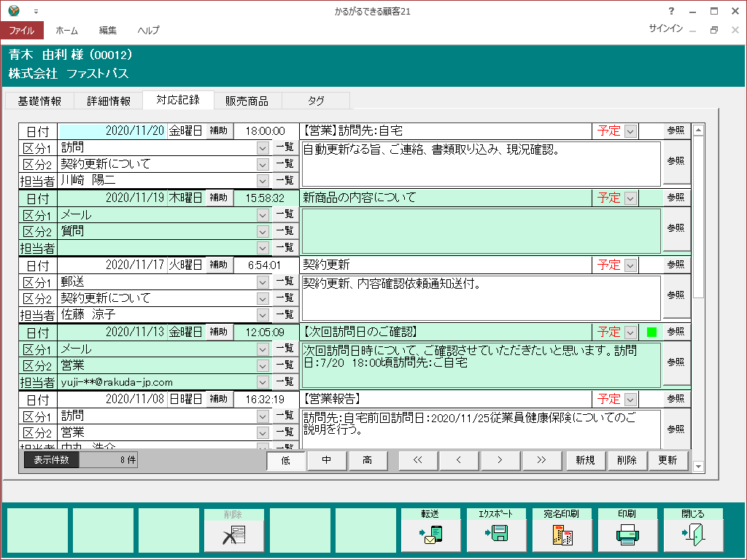Click the 削除 delete record icon in bottom bar
The width and height of the screenshot is (747, 560).
click(233, 536)
